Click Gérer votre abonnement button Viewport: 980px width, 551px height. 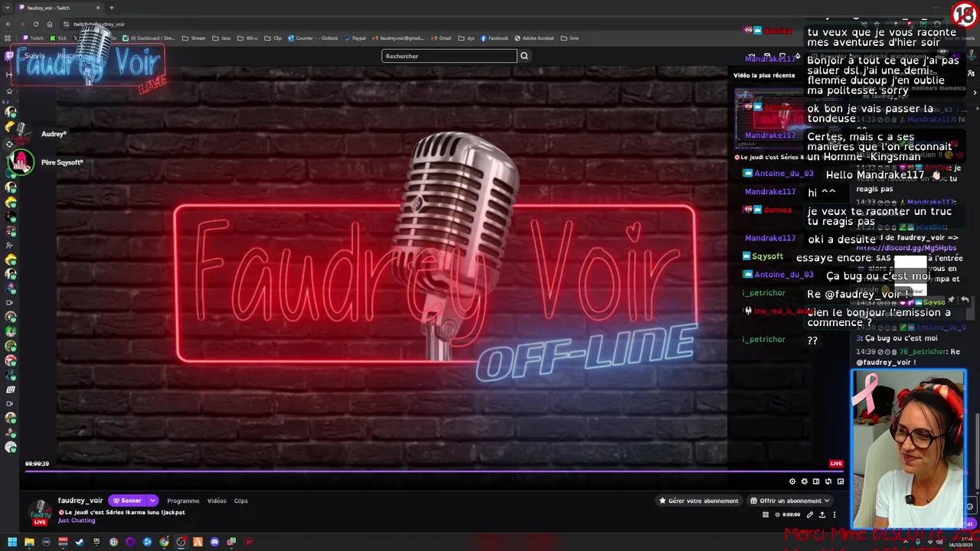click(x=698, y=500)
